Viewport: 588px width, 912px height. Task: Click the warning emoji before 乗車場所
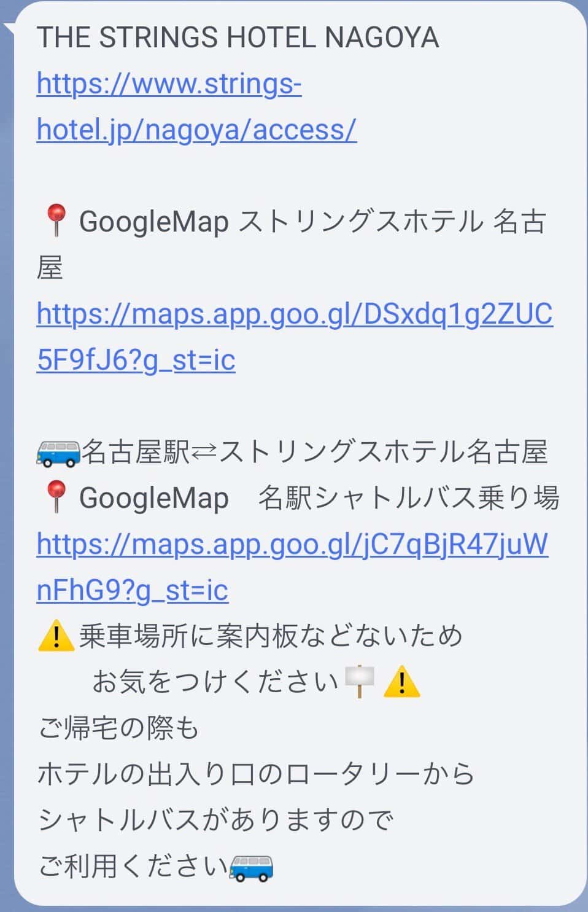(x=56, y=636)
